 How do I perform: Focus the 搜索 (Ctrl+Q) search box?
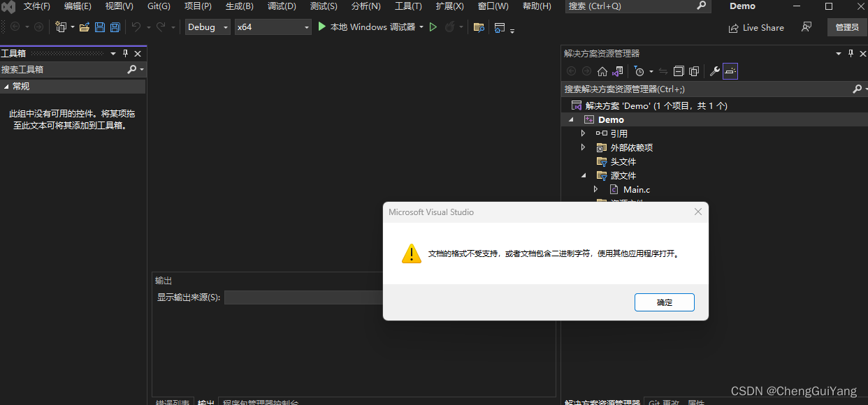tap(637, 6)
